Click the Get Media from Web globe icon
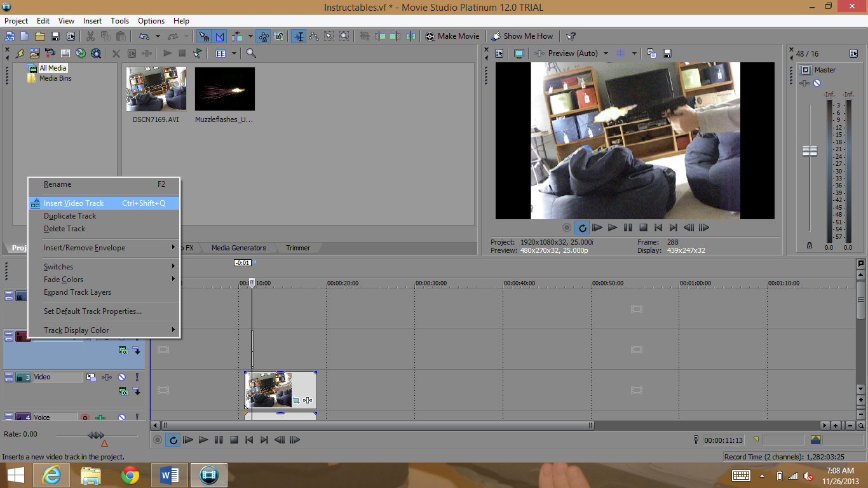Image resolution: width=868 pixels, height=488 pixels. 80,53
